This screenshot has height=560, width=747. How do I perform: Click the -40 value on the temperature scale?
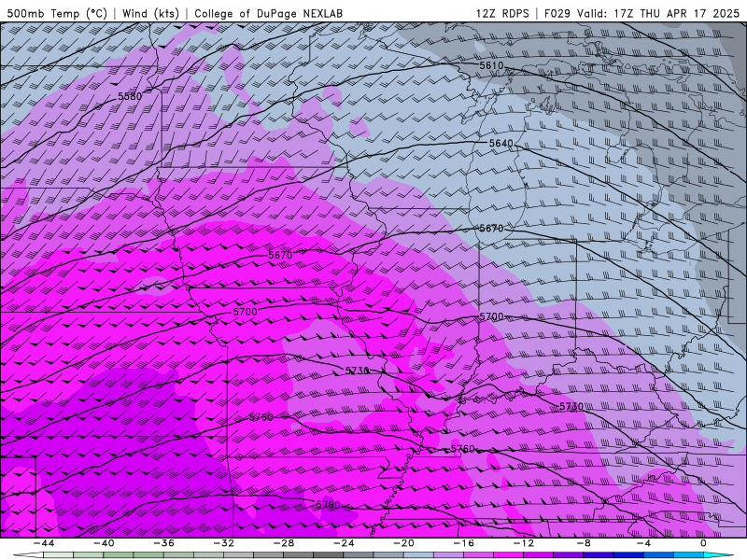coord(104,543)
